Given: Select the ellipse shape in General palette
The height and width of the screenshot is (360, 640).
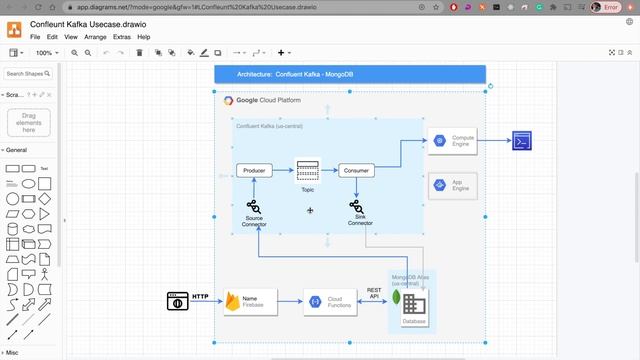Looking at the screenshot, I should (28, 184).
